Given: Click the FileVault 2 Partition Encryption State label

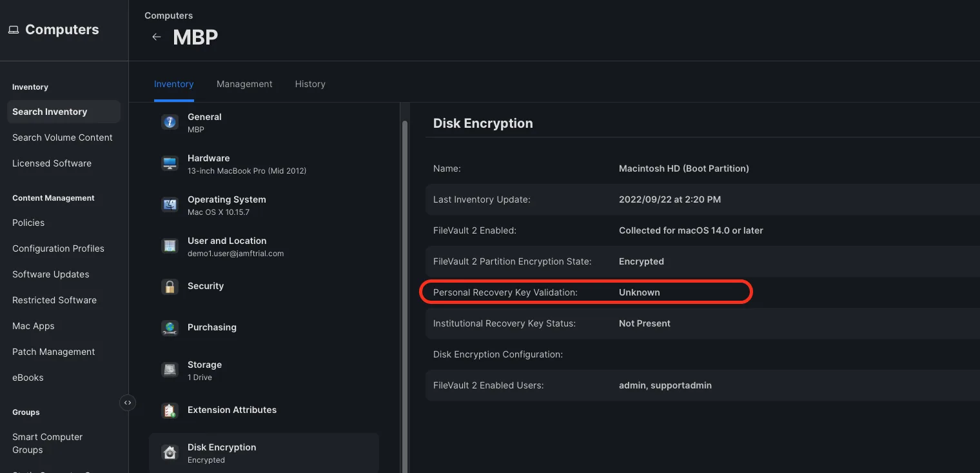Looking at the screenshot, I should tap(513, 261).
